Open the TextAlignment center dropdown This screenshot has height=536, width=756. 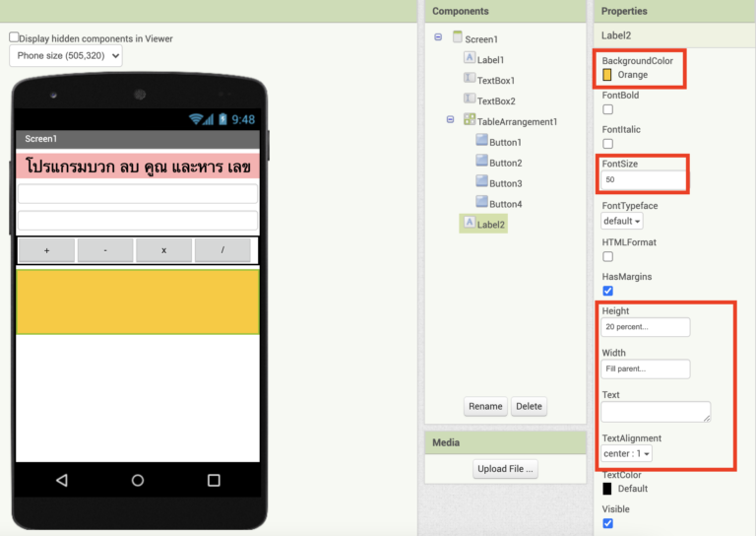tap(626, 453)
